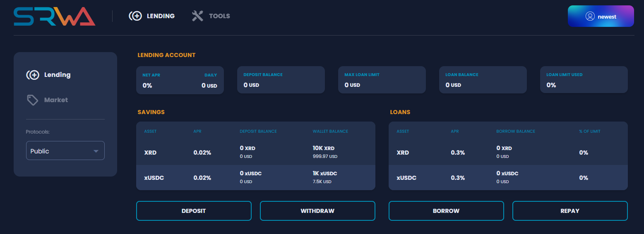Select Market in the sidebar
This screenshot has width=644, height=234.
(56, 100)
